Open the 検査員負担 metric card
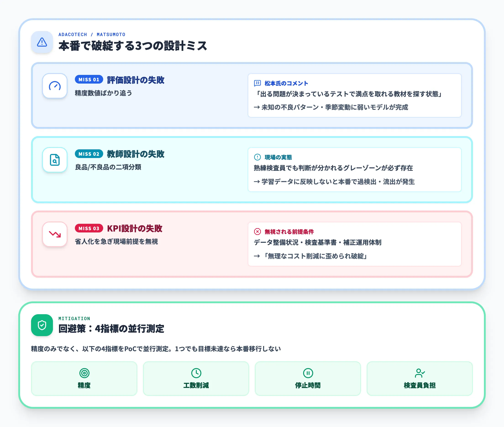Viewport: 504px width, 427px height. coord(420,379)
